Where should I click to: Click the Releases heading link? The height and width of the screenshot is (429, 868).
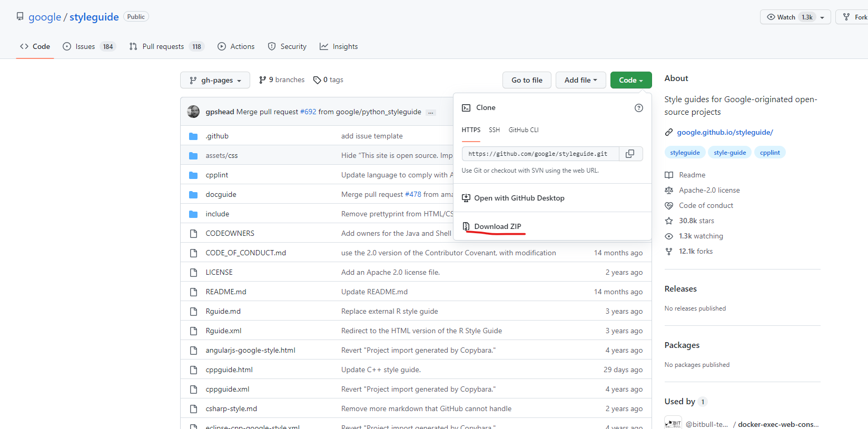[680, 289]
